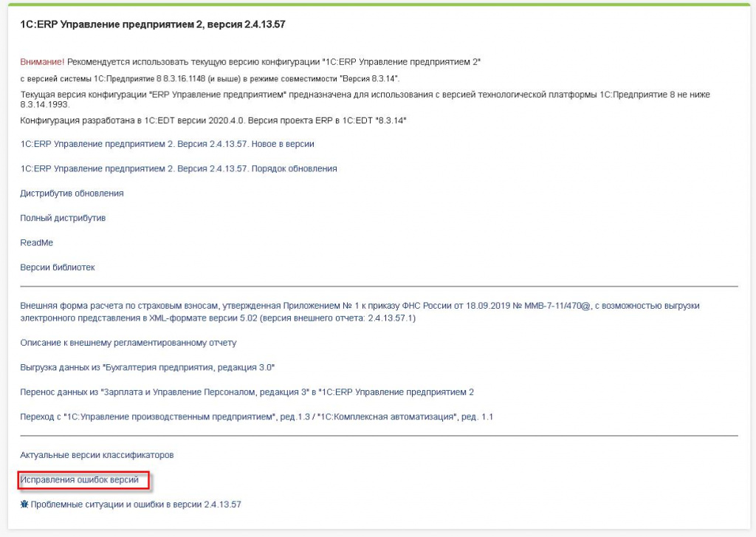Click the green bar at page top
The height and width of the screenshot is (537, 756).
point(378,4)
